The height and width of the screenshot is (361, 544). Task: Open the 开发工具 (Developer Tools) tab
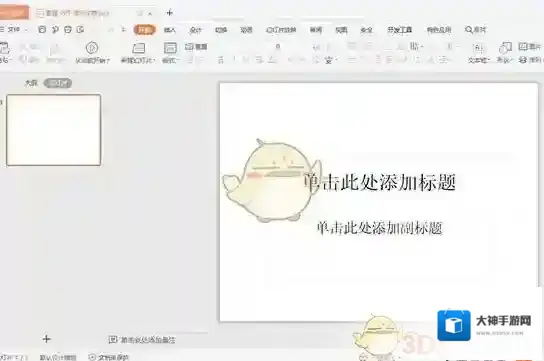coord(400,30)
